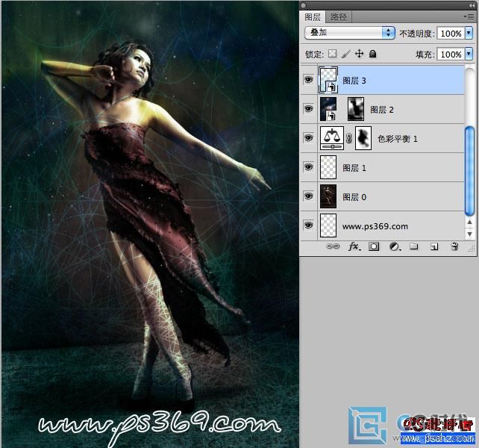Hide the 图层 3 layer
479x448 pixels.
coord(309,80)
